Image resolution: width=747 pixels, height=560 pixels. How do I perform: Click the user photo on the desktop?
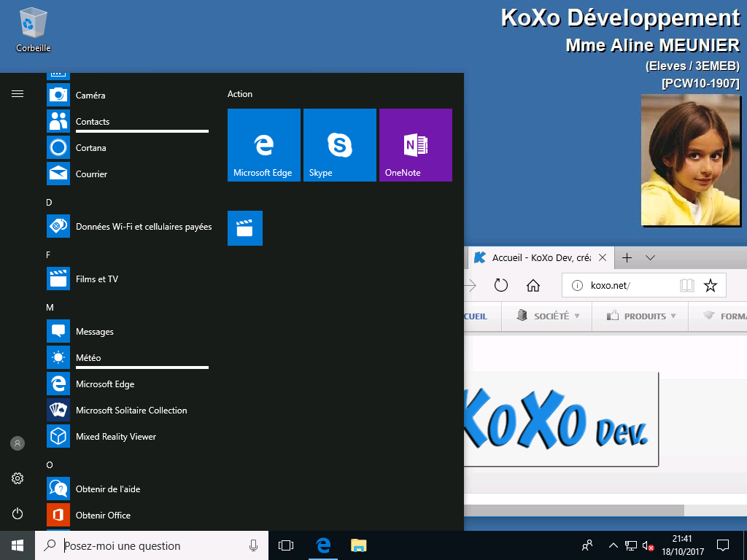tap(690, 160)
